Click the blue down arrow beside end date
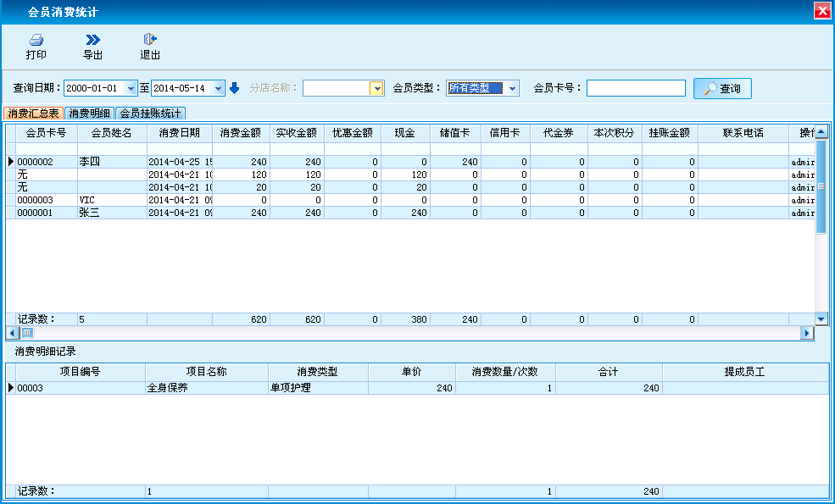The image size is (835, 504). (235, 88)
